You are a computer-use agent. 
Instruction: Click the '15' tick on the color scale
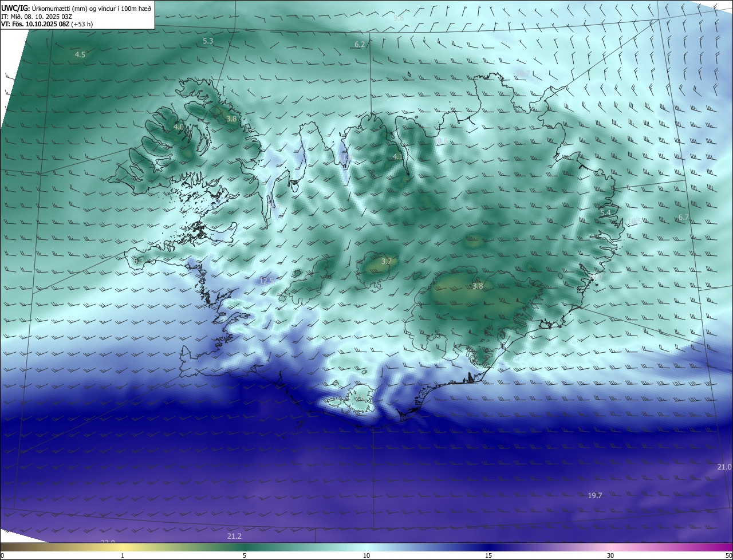(x=488, y=555)
